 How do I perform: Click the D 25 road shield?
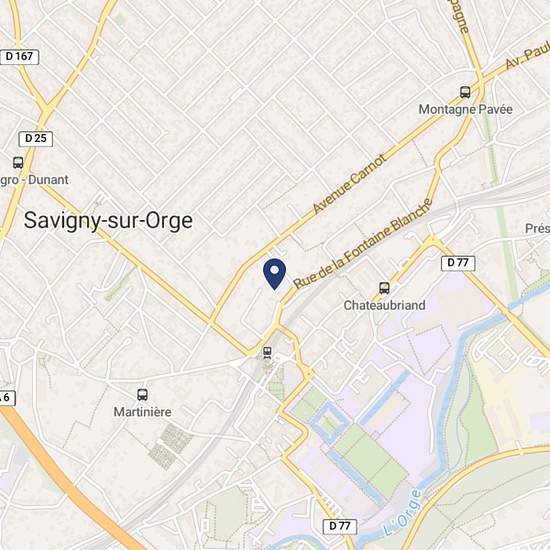click(35, 139)
